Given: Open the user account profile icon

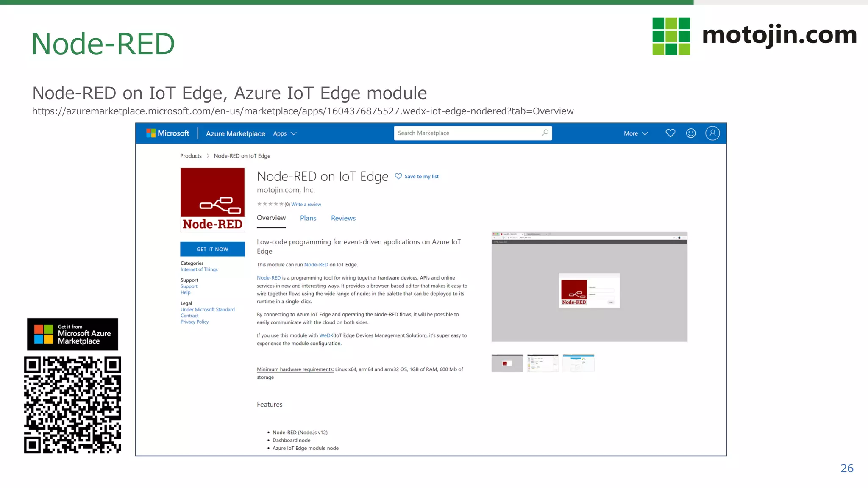Looking at the screenshot, I should [x=712, y=133].
